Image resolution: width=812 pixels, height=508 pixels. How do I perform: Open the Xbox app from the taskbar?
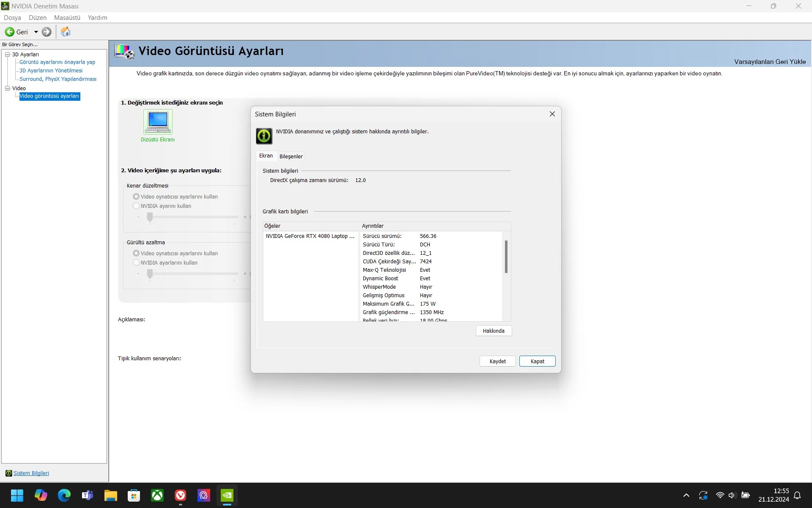(x=157, y=495)
